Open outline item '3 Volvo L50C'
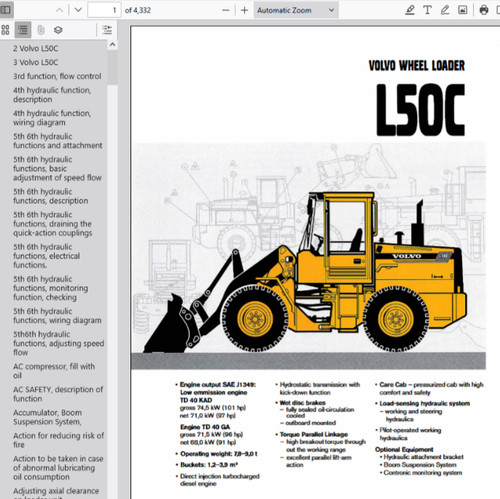Viewport: 500px width, 499px height. coord(36,62)
